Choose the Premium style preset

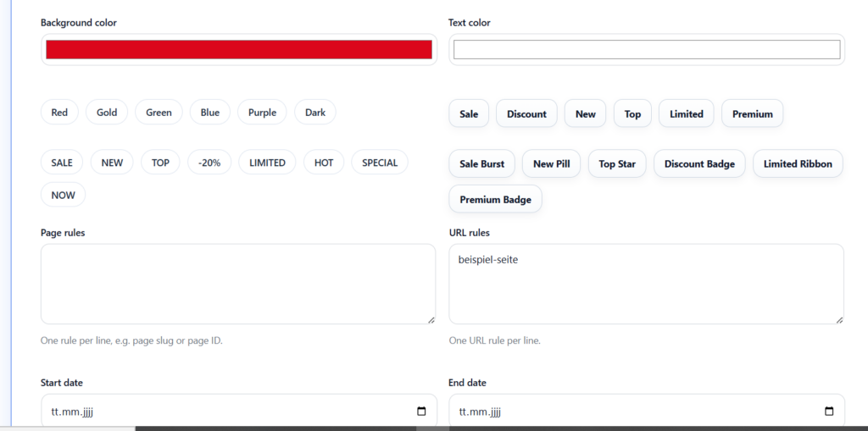tap(752, 114)
